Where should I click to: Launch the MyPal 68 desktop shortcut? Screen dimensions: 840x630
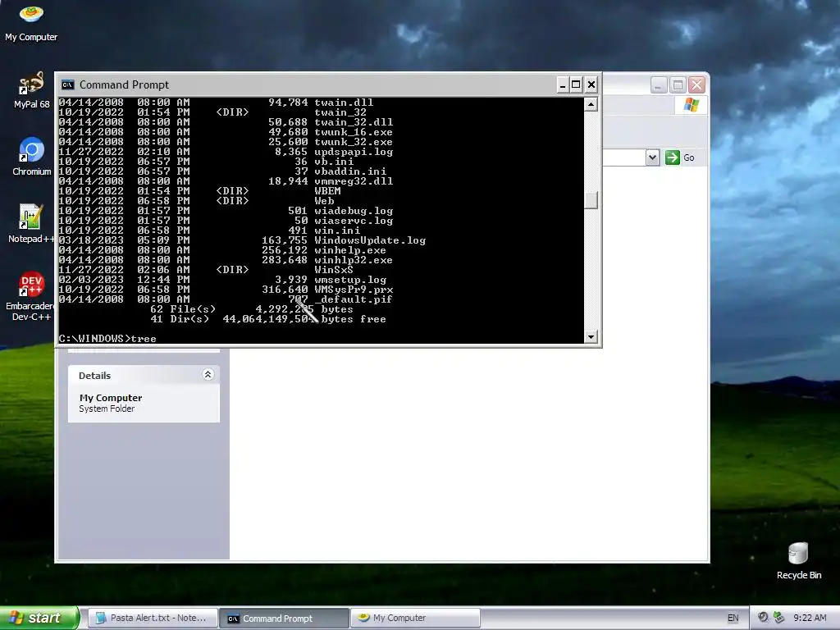[x=31, y=90]
